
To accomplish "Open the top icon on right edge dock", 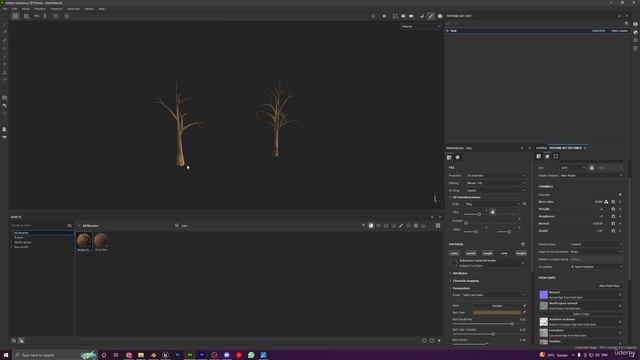I will tap(636, 24).
